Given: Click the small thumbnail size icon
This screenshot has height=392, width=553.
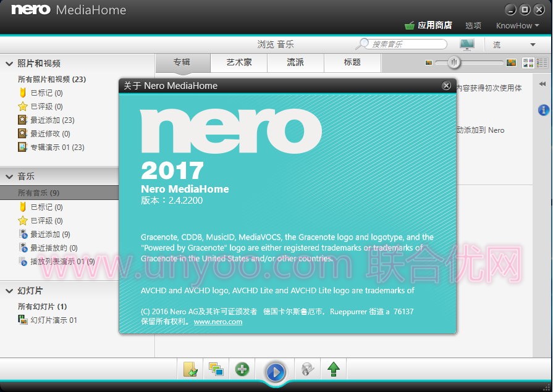Looking at the screenshot, I should click(429, 63).
